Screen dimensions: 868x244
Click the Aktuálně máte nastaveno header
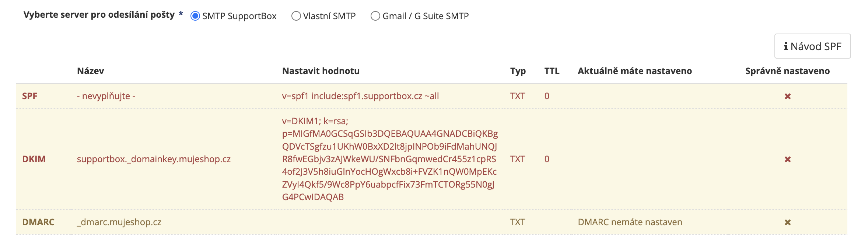pos(634,71)
